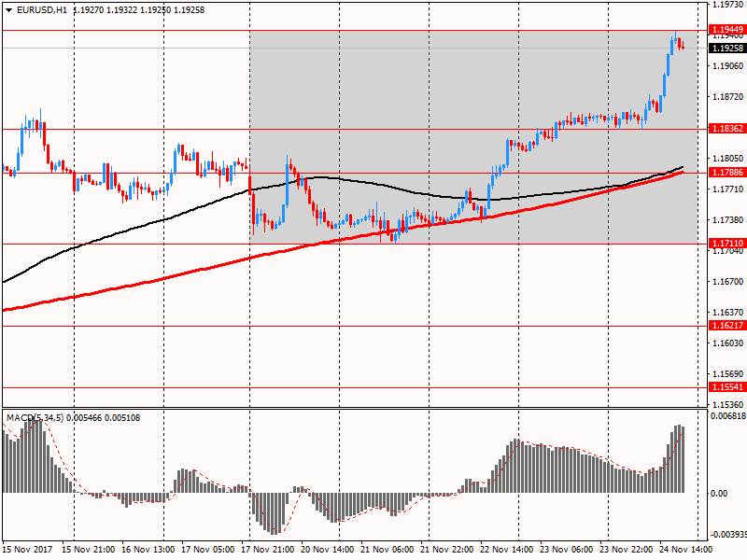Select the 1.16217 red price level label
Image resolution: width=747 pixels, height=560 pixels.
click(727, 325)
